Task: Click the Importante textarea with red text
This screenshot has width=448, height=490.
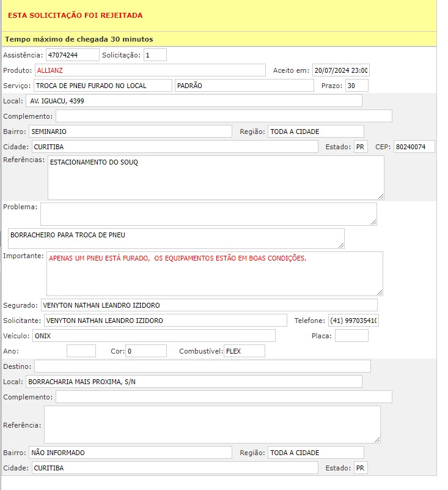Action: [x=215, y=273]
